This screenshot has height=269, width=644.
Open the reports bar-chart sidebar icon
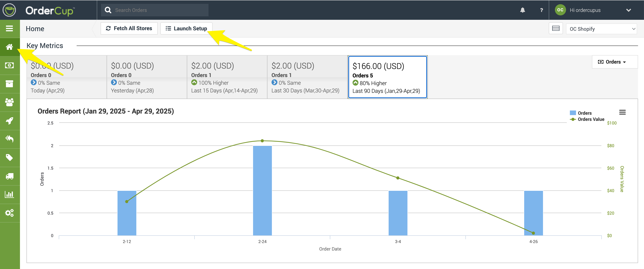9,194
